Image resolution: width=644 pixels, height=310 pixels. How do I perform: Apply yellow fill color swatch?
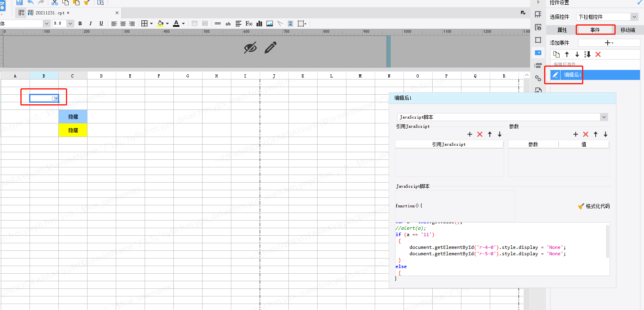point(161,24)
